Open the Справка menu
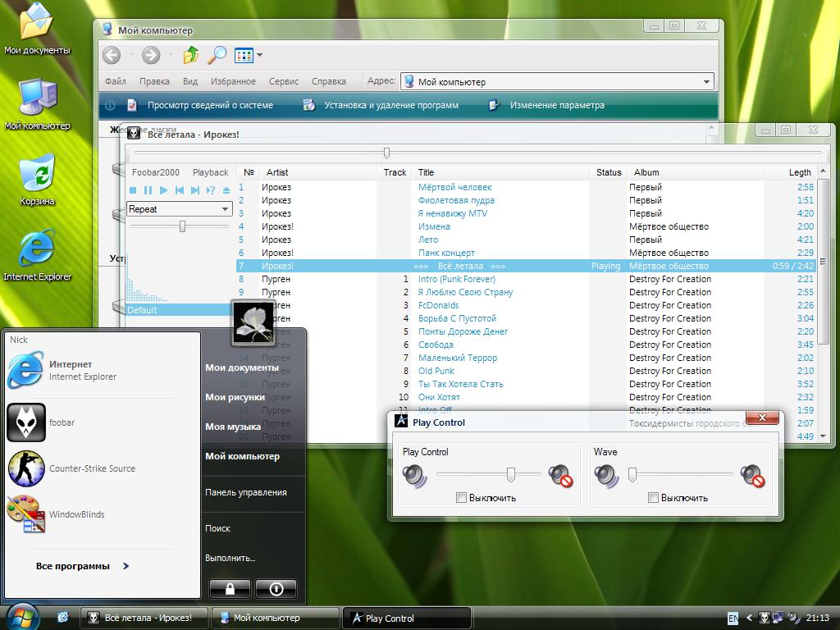Image resolution: width=840 pixels, height=630 pixels. point(328,81)
